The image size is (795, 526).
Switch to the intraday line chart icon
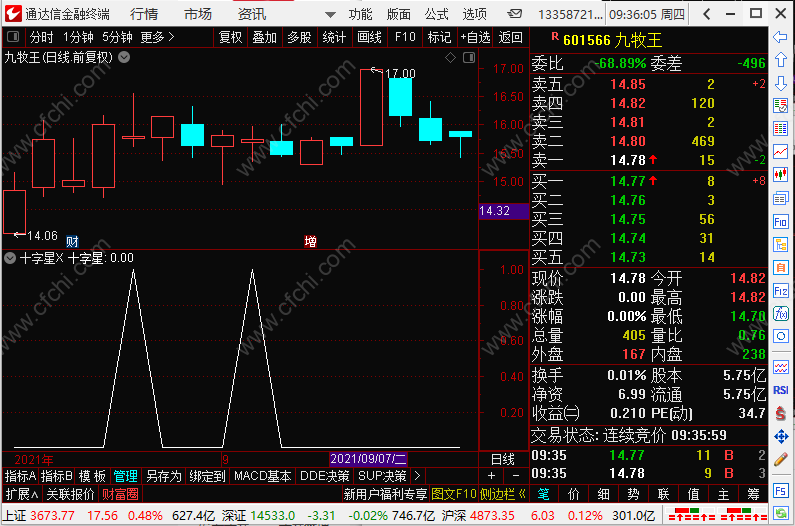(780, 151)
